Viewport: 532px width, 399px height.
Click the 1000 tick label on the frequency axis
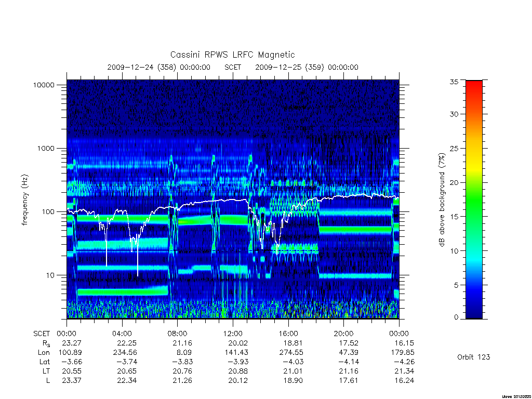(46, 148)
